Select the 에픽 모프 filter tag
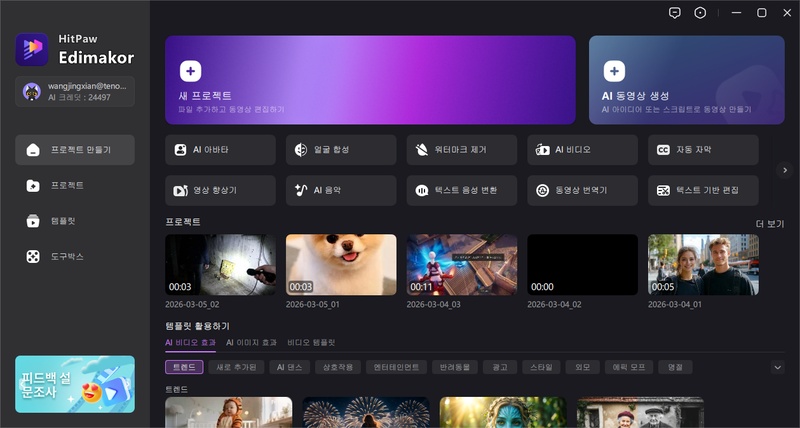This screenshot has height=428, width=800. [x=629, y=367]
